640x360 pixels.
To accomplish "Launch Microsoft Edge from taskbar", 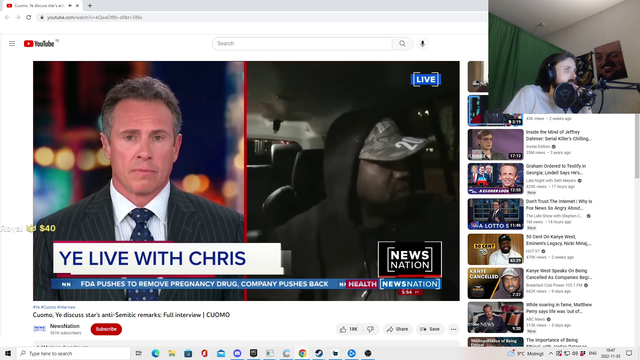I will [156, 353].
